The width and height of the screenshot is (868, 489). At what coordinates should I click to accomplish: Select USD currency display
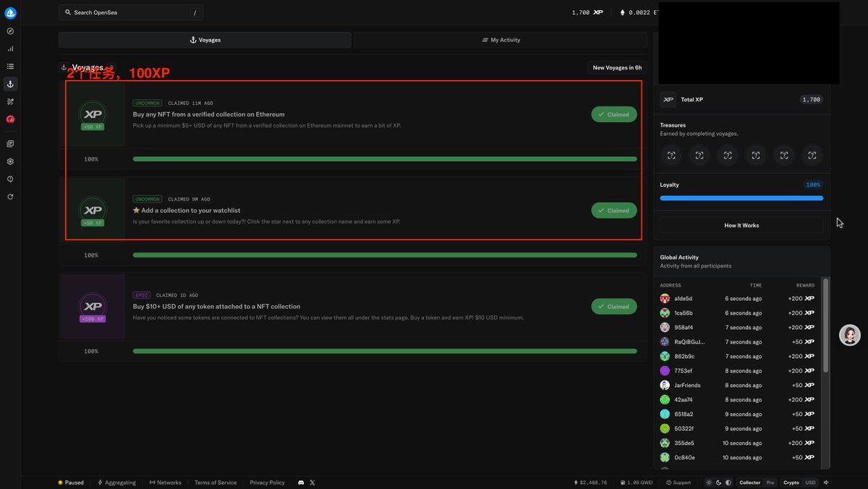click(x=810, y=482)
